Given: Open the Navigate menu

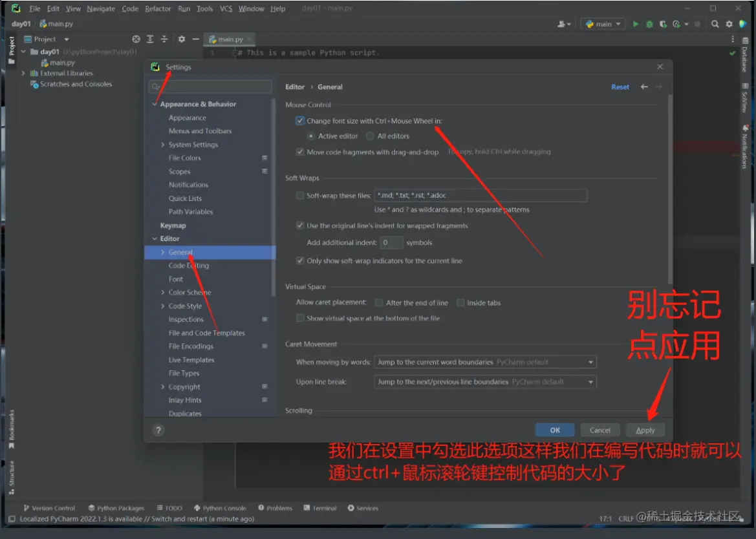Looking at the screenshot, I should (x=101, y=8).
